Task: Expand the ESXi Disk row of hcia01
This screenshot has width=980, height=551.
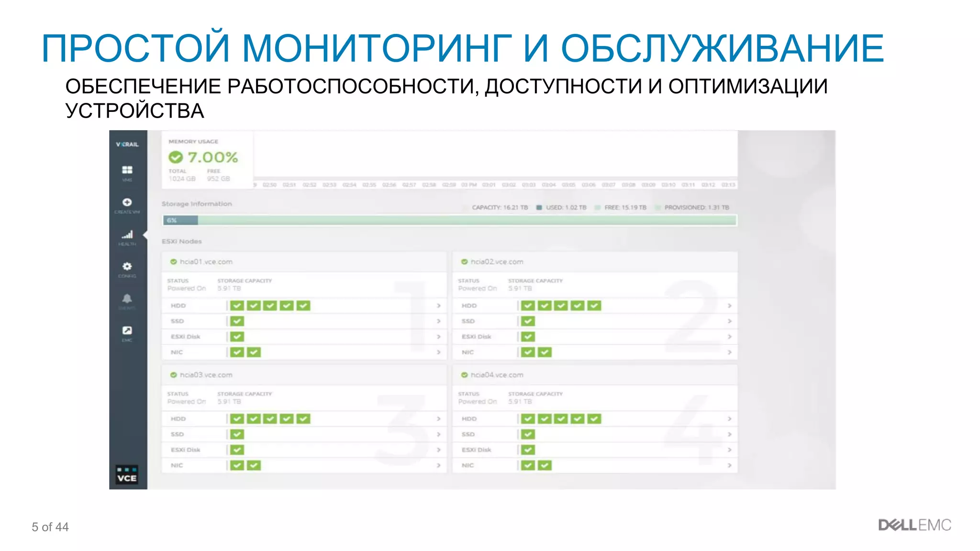Action: point(438,337)
